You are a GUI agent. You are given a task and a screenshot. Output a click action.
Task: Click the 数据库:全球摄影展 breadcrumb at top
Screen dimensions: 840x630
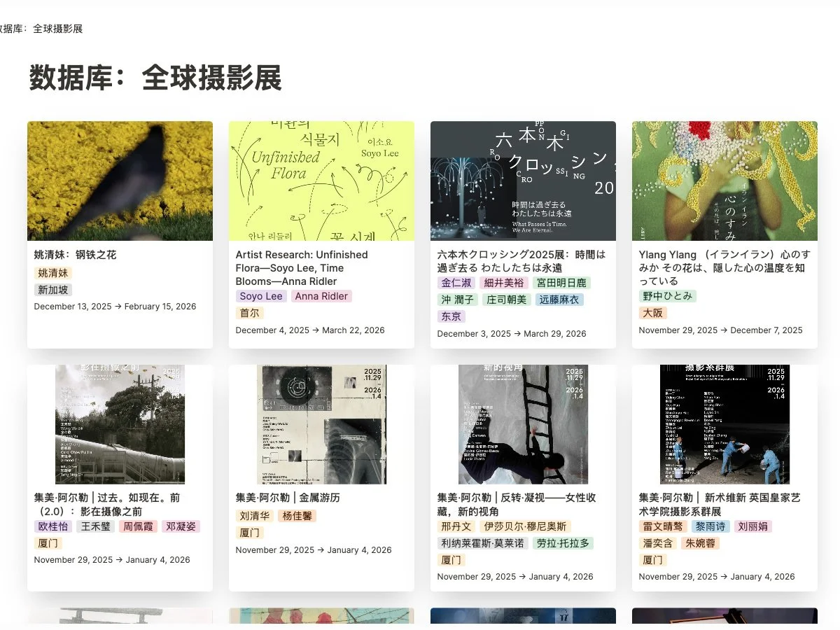click(41, 29)
